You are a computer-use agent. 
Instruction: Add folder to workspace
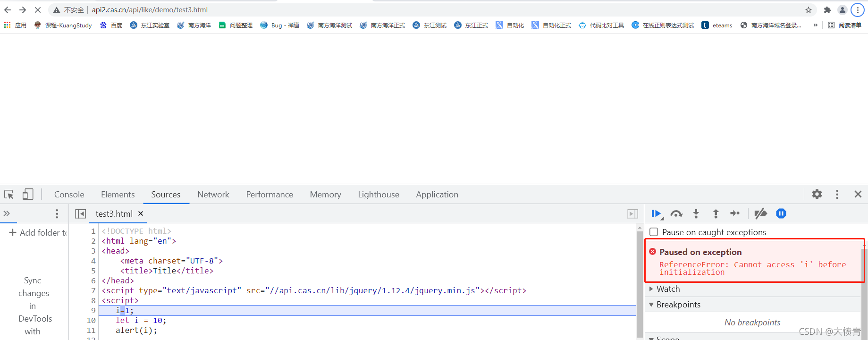coord(38,232)
